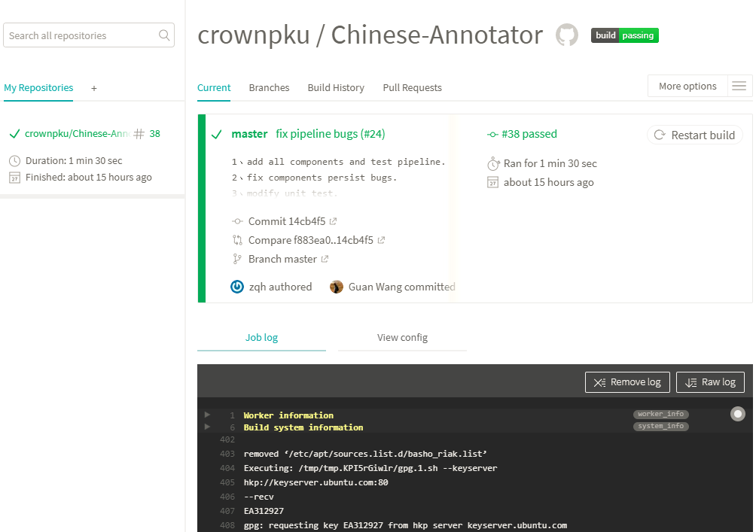Click zqh's author avatar
The image size is (756, 532).
point(237,287)
